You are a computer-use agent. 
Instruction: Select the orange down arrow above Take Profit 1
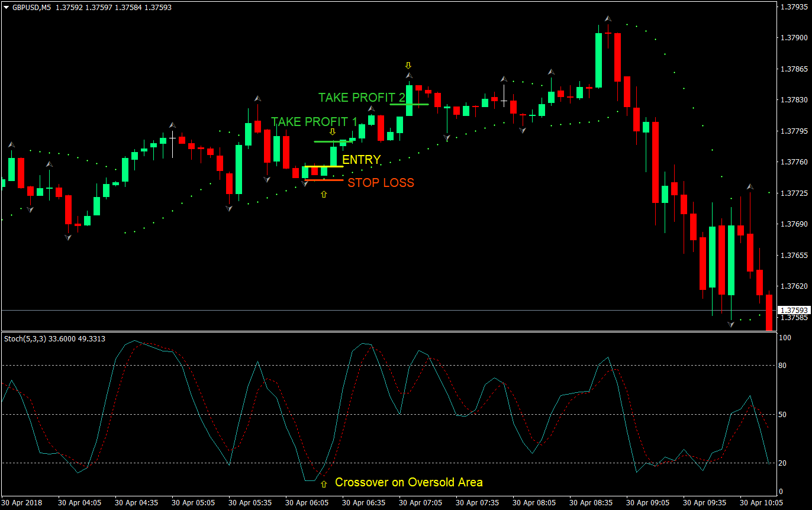333,131
